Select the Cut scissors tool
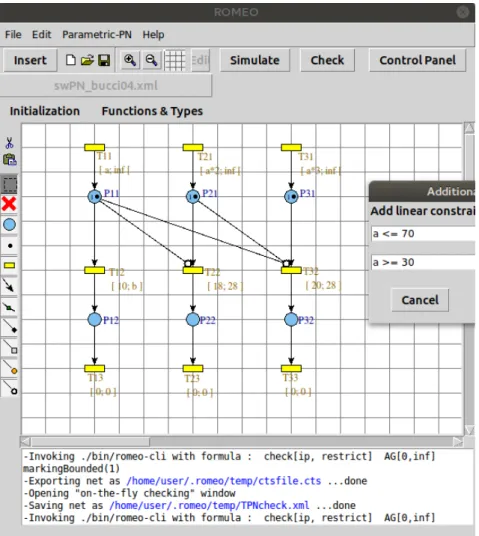Image resolution: width=479 pixels, height=536 pixels. coord(9,143)
